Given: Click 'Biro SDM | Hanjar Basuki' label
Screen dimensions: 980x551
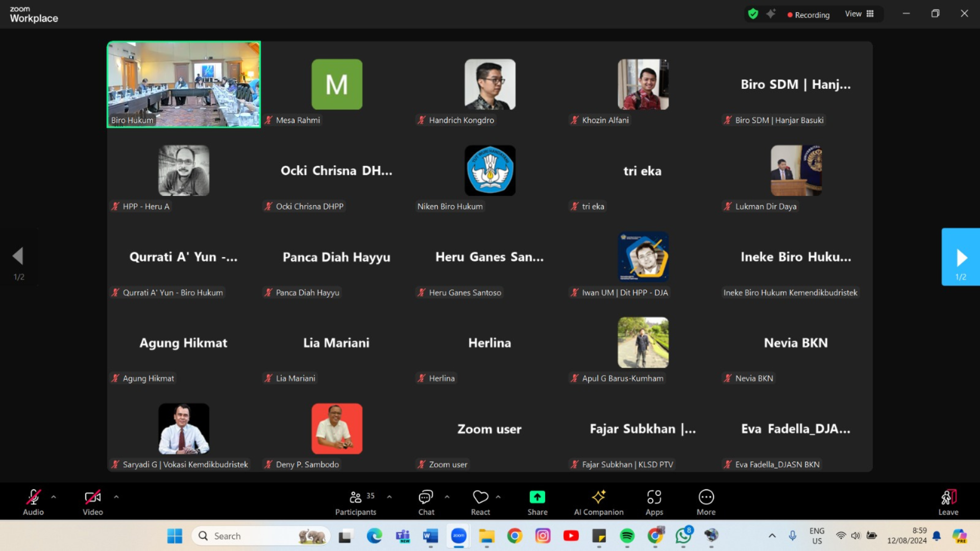Looking at the screenshot, I should (x=779, y=120).
